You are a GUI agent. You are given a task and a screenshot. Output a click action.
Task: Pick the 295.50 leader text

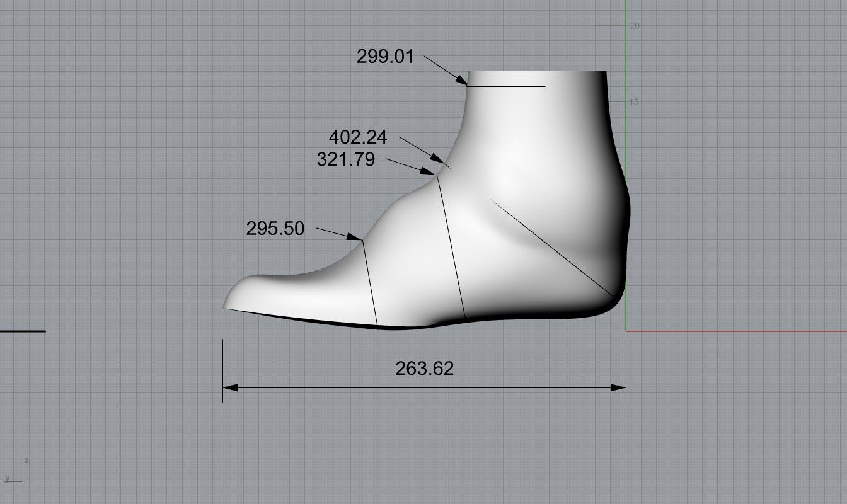(x=275, y=228)
